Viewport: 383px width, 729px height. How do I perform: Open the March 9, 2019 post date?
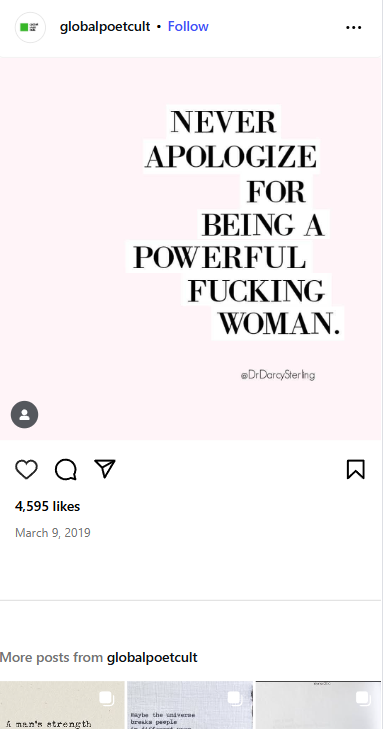53,533
